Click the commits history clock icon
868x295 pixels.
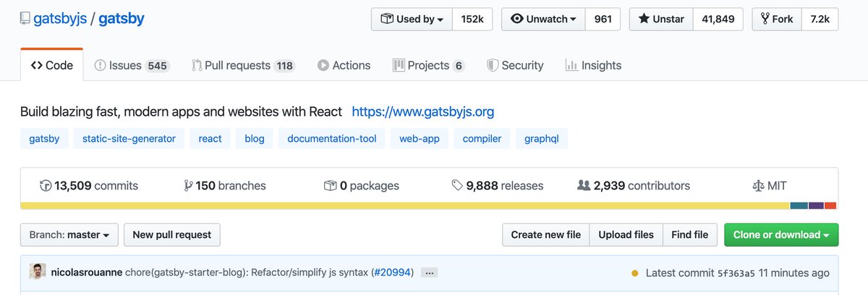(46, 186)
